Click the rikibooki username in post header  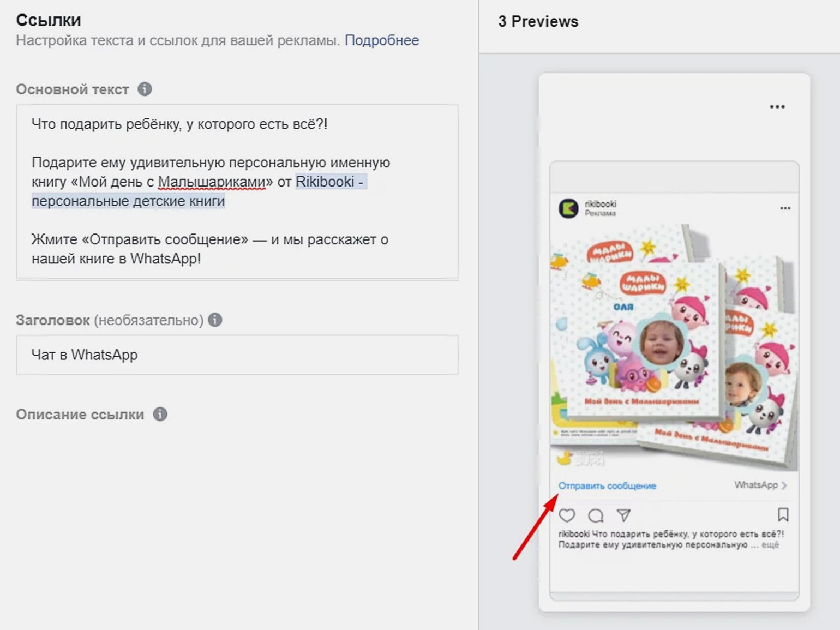coord(601,203)
